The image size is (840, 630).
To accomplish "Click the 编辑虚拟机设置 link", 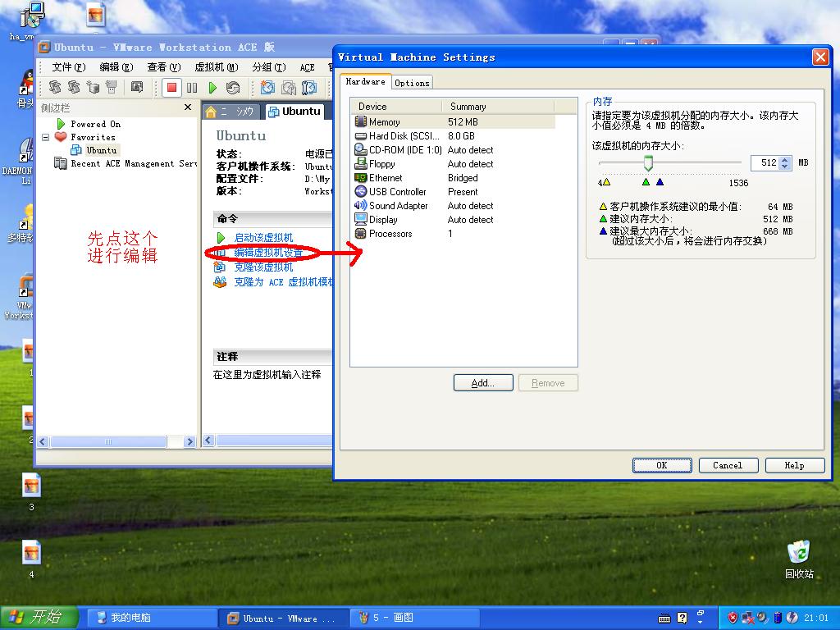I will click(268, 253).
